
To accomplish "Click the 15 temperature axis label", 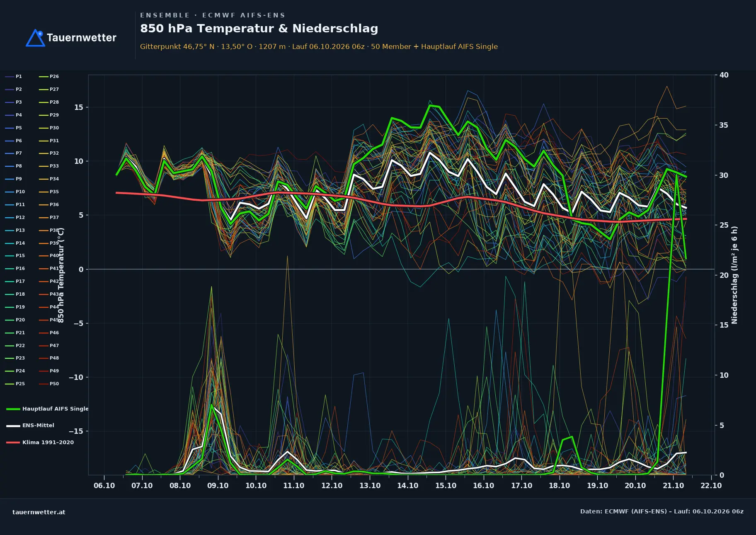I will pos(79,107).
